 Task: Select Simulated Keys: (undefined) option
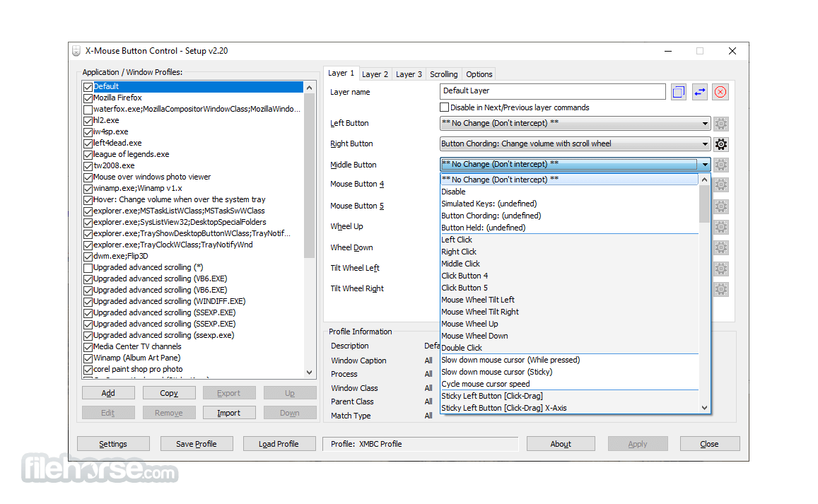pyautogui.click(x=569, y=204)
